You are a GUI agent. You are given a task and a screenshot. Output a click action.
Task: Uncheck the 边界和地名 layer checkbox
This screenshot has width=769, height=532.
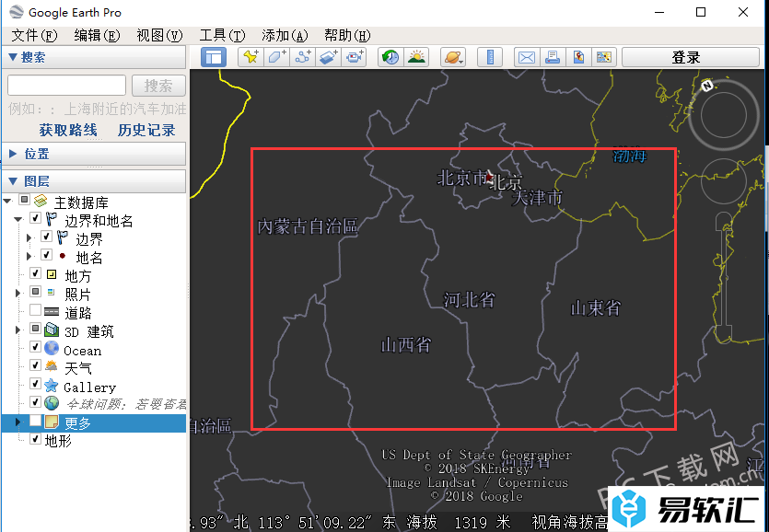click(35, 218)
